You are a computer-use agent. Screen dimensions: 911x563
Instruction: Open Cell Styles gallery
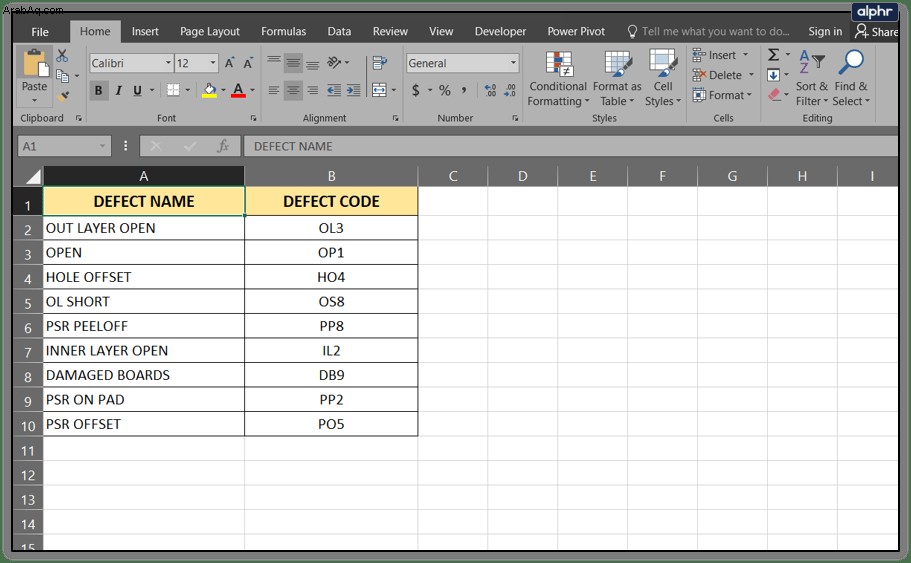pos(663,79)
